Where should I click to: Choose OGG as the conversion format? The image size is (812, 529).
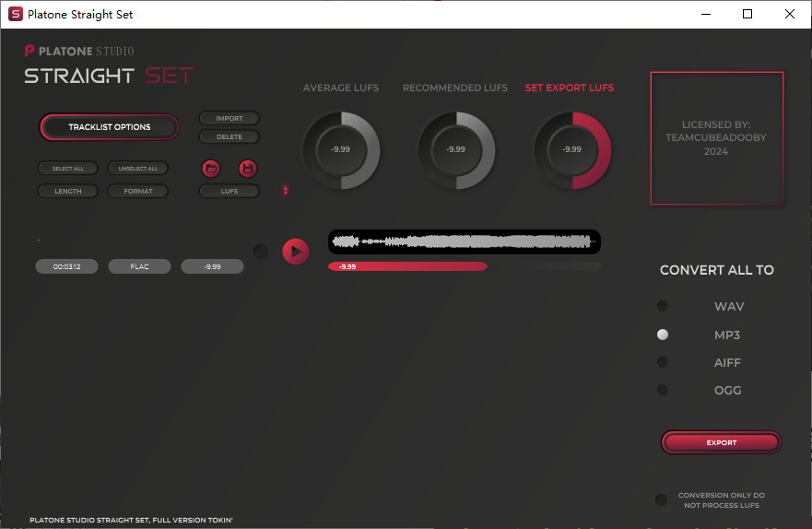(662, 390)
